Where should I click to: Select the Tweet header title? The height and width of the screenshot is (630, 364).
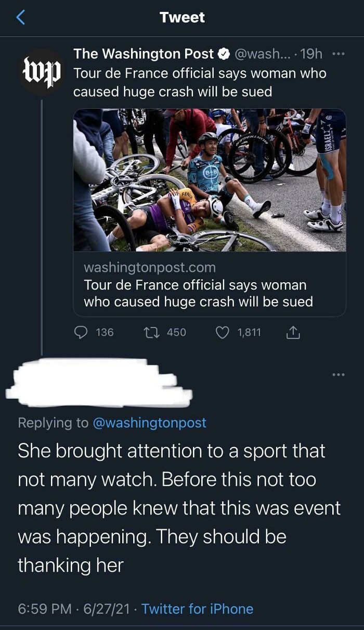point(182,17)
